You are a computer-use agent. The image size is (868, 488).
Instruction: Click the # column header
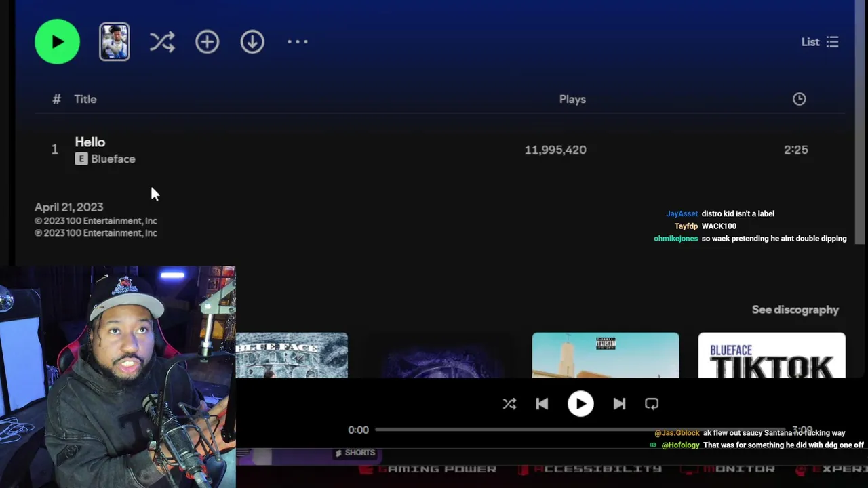[57, 99]
